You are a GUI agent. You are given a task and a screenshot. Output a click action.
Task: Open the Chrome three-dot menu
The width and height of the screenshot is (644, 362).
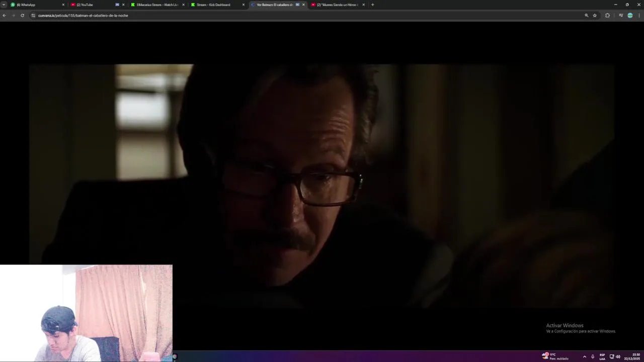point(639,16)
